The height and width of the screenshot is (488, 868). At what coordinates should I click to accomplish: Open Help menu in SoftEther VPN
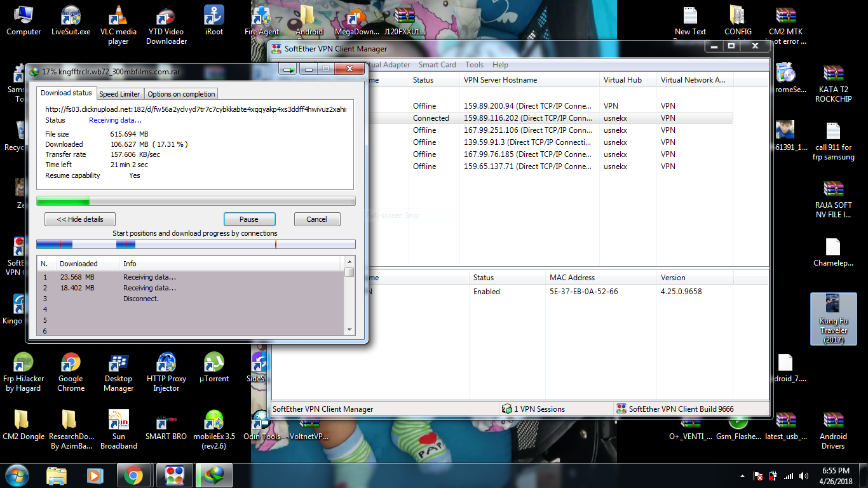[500, 65]
